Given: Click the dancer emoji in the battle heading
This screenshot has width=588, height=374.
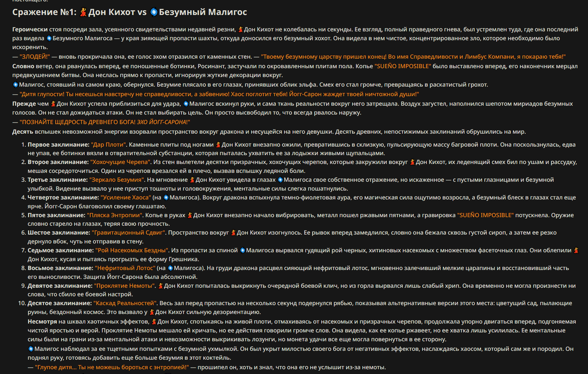Looking at the screenshot, I should (83, 12).
